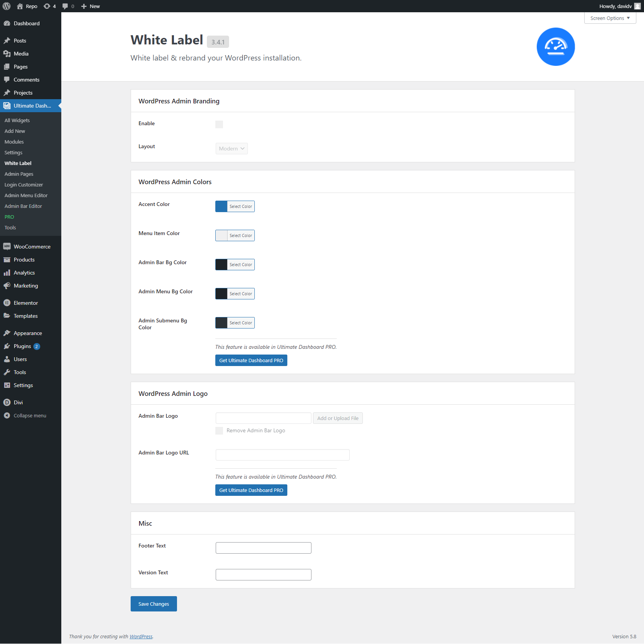Open the Layout Modern dropdown
Image resolution: width=644 pixels, height=644 pixels.
click(x=232, y=149)
